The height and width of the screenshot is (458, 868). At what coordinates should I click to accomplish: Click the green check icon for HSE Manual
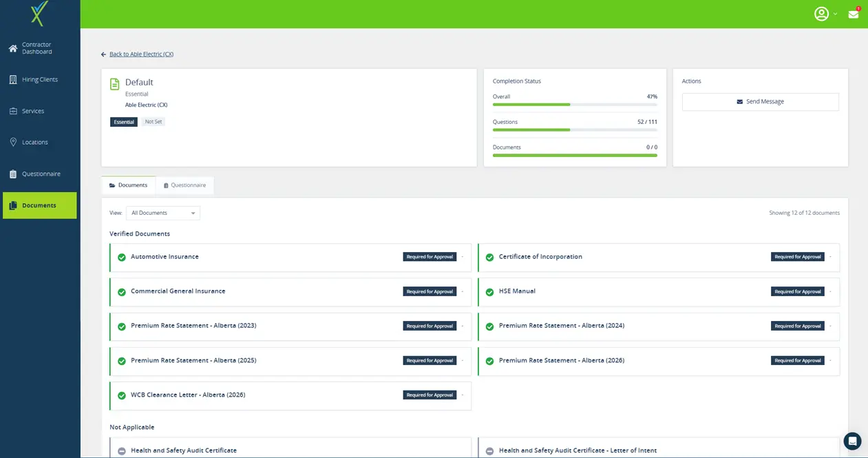[490, 292]
